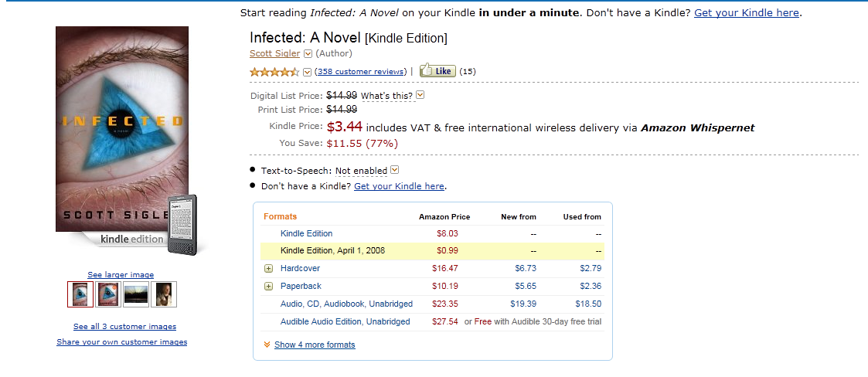The image size is (868, 377).
Task: Click the Like thumbs-up button
Action: pos(437,71)
